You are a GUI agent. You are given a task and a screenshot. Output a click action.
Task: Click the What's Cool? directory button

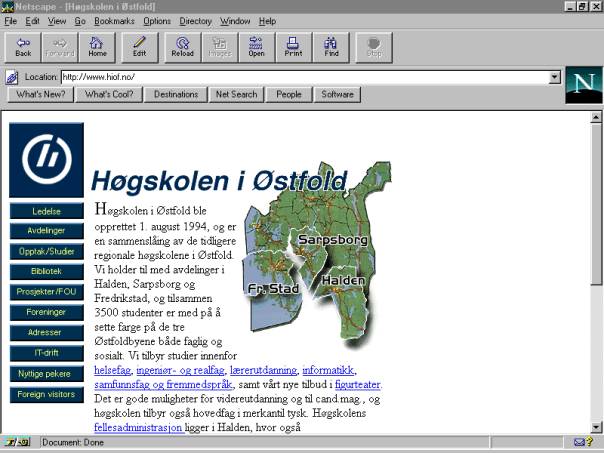109,94
